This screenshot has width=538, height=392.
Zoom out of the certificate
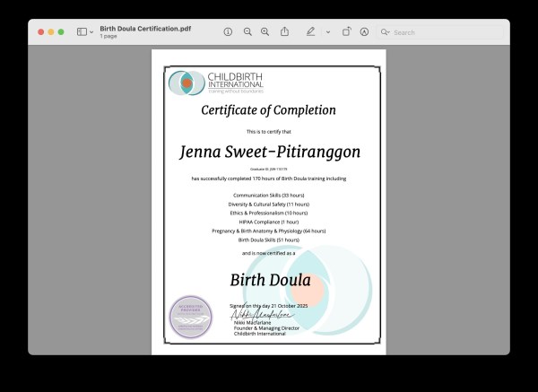[247, 31]
